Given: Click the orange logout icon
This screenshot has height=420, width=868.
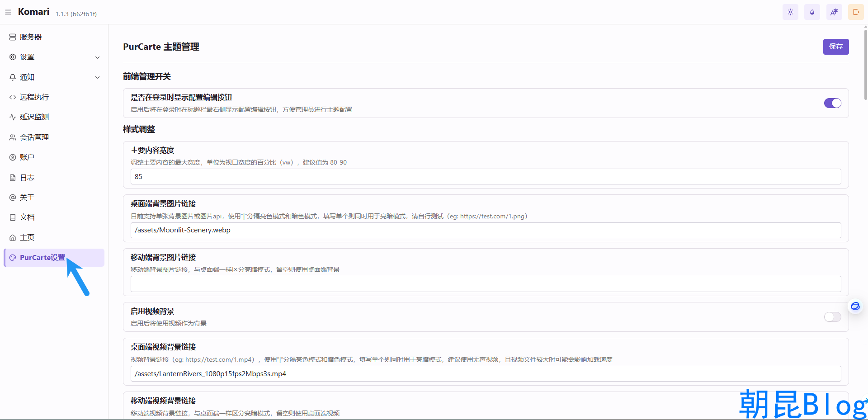Looking at the screenshot, I should pos(856,12).
